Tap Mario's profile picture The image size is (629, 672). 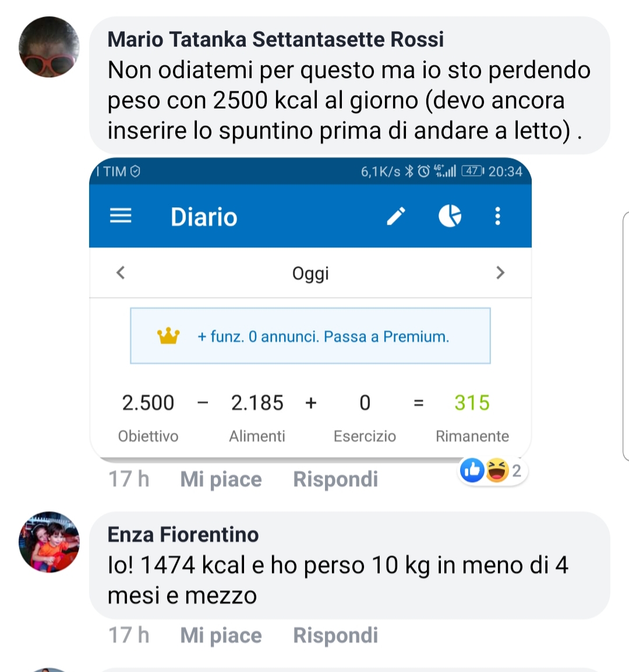pyautogui.click(x=49, y=47)
